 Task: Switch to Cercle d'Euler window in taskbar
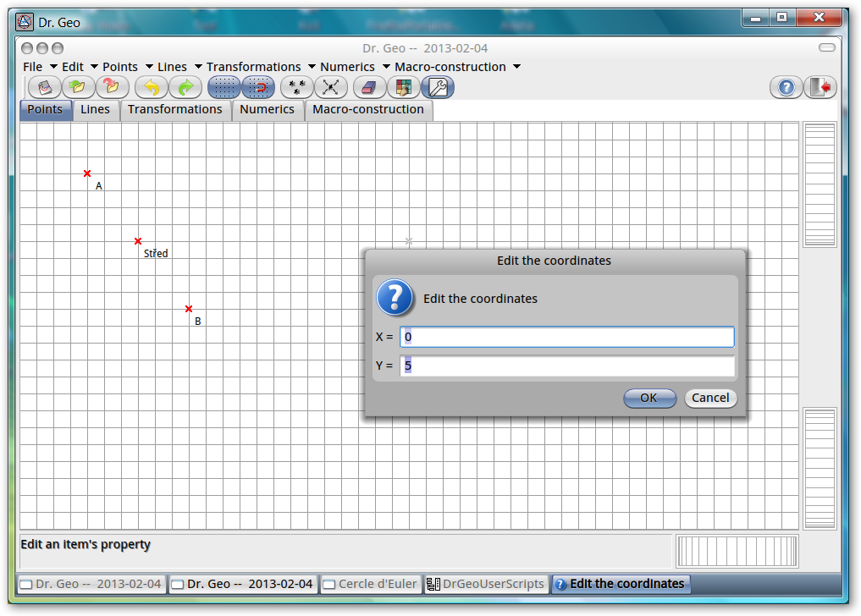[370, 584]
